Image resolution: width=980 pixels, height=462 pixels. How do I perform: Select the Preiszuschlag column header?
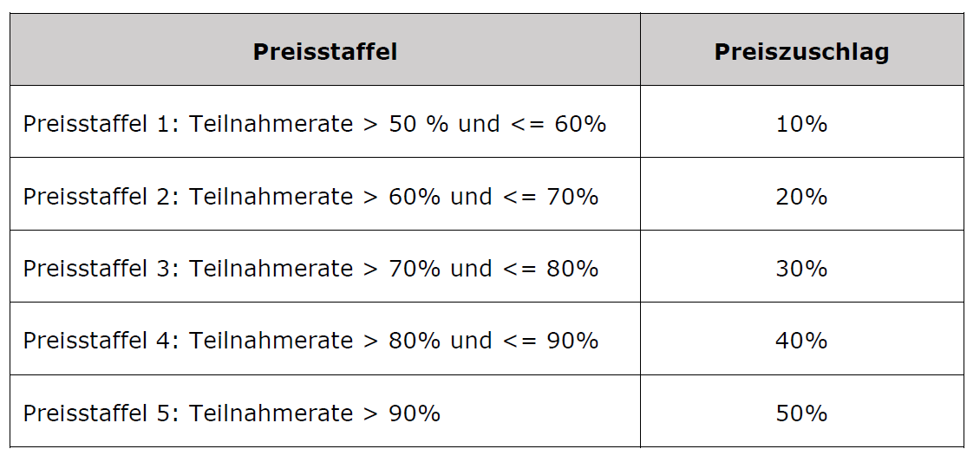pyautogui.click(x=801, y=52)
